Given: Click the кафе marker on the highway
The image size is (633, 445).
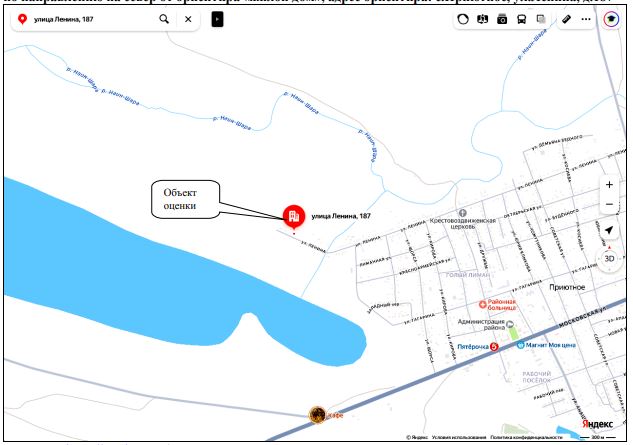Looking at the screenshot, I should point(317,415).
